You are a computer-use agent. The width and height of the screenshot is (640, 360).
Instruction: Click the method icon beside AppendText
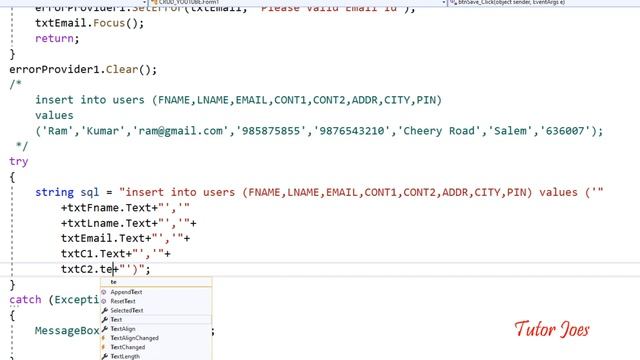[x=104, y=292]
